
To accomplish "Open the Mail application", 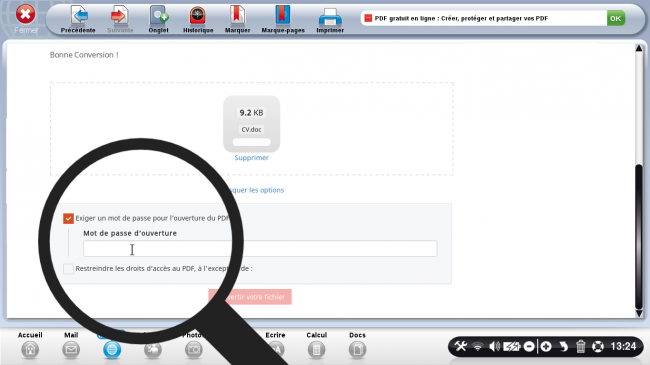I will pyautogui.click(x=71, y=350).
